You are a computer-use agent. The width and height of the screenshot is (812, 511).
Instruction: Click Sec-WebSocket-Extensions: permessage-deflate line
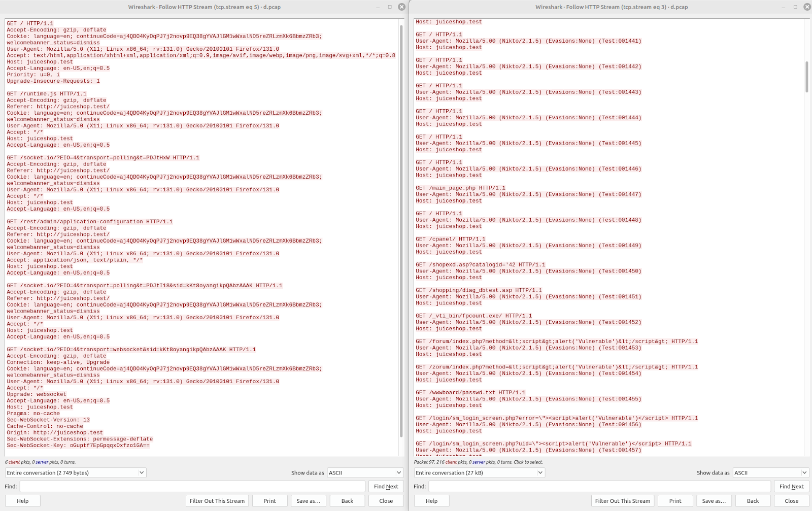[x=80, y=439]
